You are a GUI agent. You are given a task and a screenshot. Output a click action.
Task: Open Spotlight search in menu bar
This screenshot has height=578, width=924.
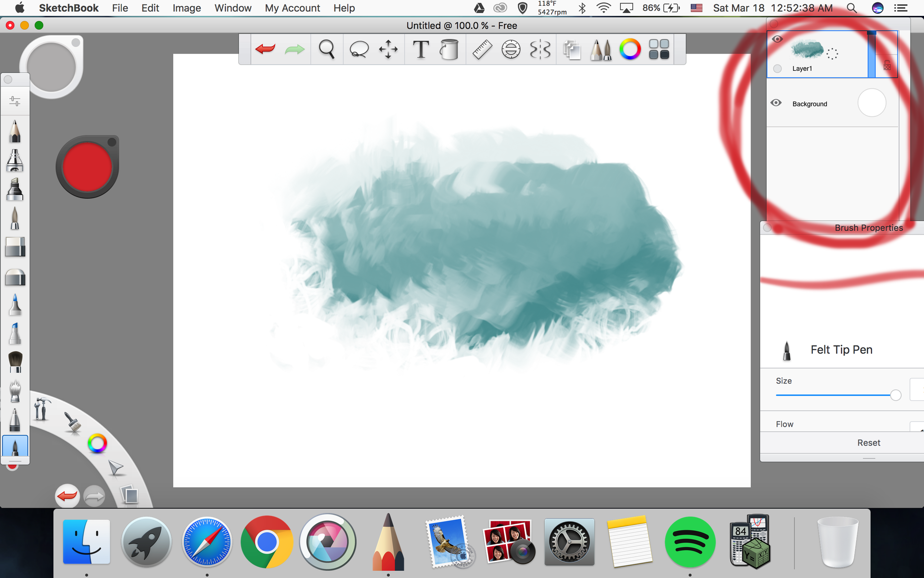(851, 8)
